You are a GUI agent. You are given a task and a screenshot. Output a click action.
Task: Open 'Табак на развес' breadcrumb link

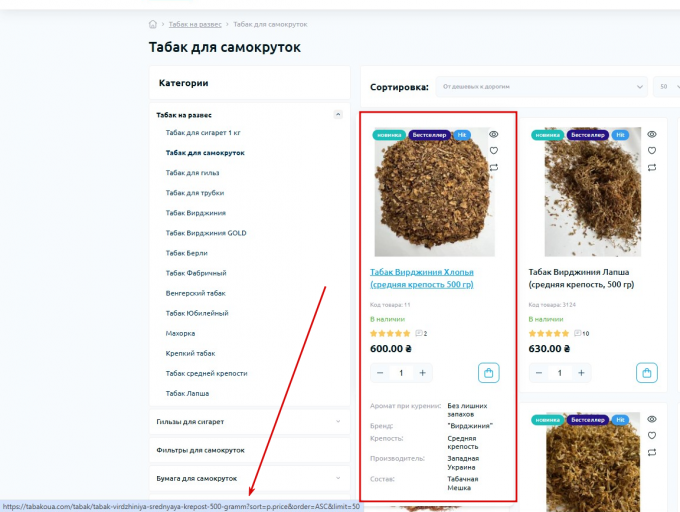coord(195,24)
